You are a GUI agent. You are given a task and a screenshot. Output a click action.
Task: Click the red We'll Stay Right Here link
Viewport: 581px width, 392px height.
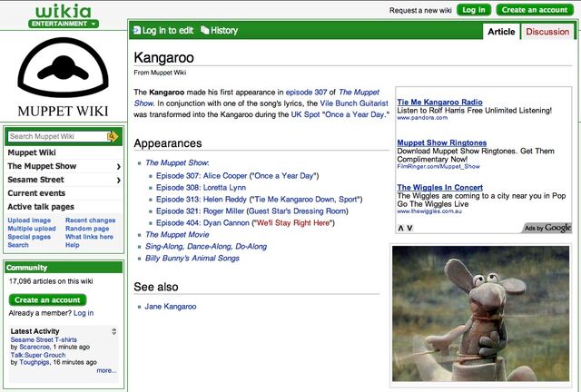pyautogui.click(x=293, y=223)
